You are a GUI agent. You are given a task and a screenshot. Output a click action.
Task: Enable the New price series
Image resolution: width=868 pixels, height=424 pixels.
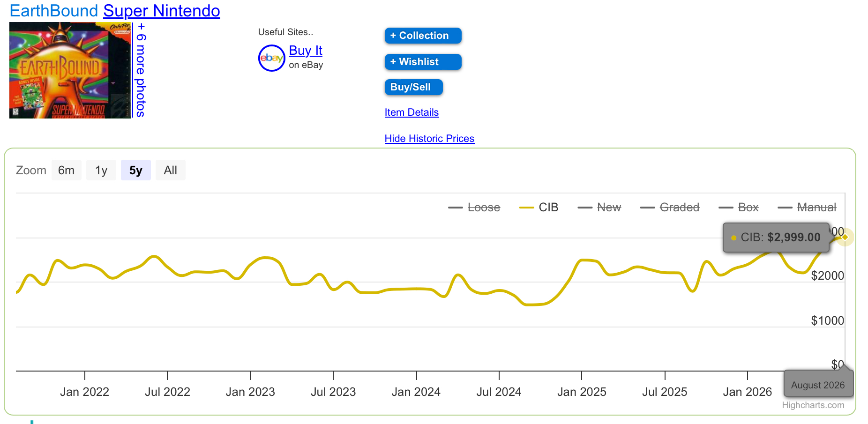599,207
